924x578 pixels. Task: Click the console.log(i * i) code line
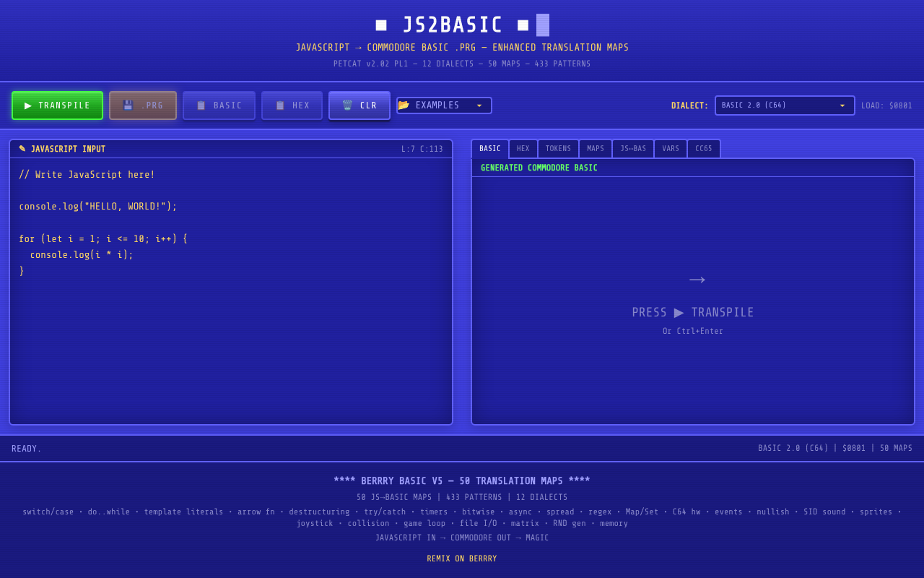click(x=82, y=255)
